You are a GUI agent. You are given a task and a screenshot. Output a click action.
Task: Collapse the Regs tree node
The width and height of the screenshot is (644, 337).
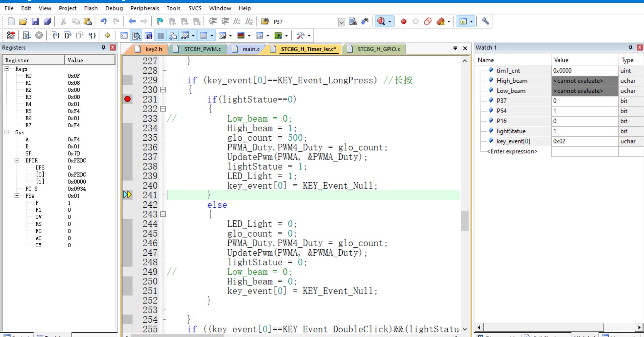coord(7,69)
